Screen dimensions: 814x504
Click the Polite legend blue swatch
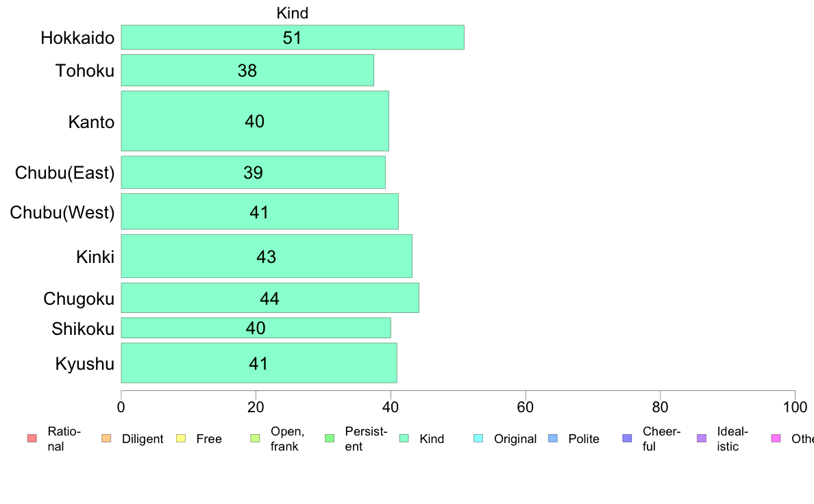click(x=553, y=438)
